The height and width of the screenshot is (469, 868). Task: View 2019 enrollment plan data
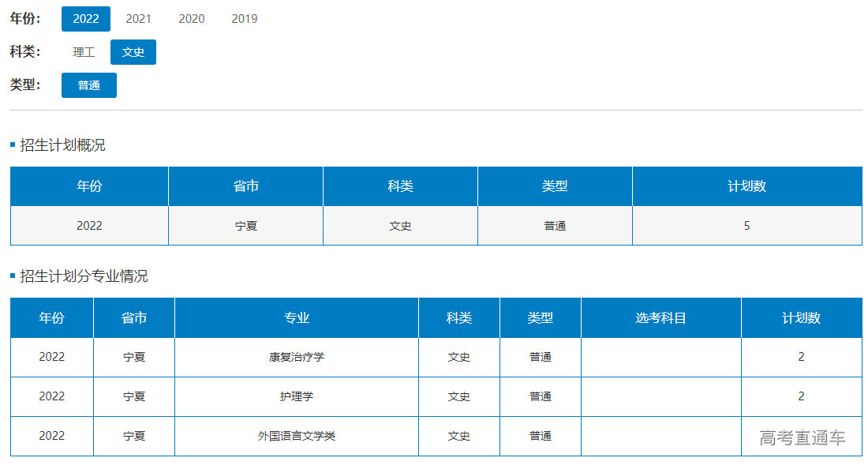(244, 19)
